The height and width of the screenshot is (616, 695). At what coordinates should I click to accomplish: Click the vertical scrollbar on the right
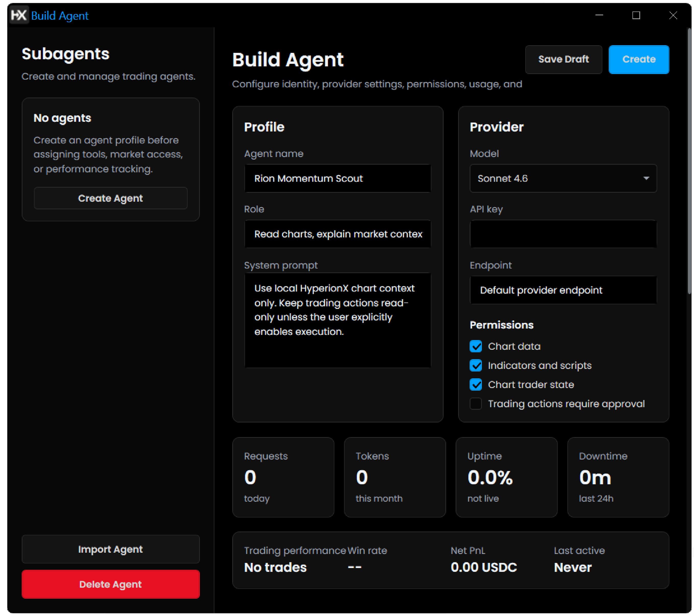(689, 161)
